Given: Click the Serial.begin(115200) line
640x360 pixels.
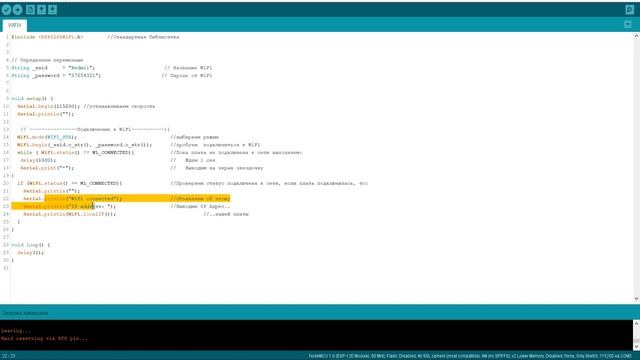Looking at the screenshot, I should click(86, 107).
